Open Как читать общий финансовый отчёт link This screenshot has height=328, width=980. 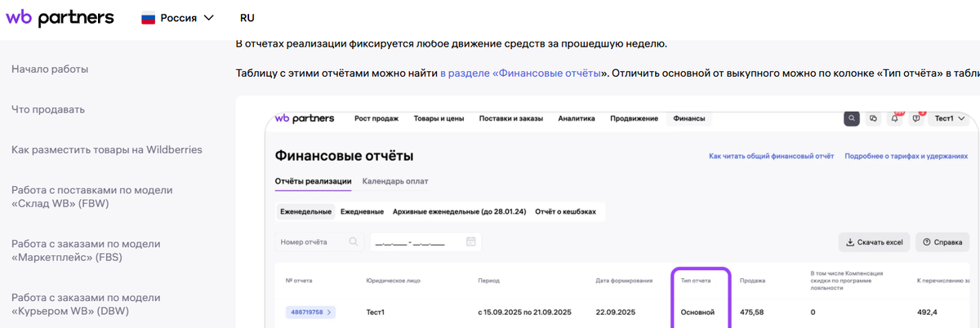(771, 155)
